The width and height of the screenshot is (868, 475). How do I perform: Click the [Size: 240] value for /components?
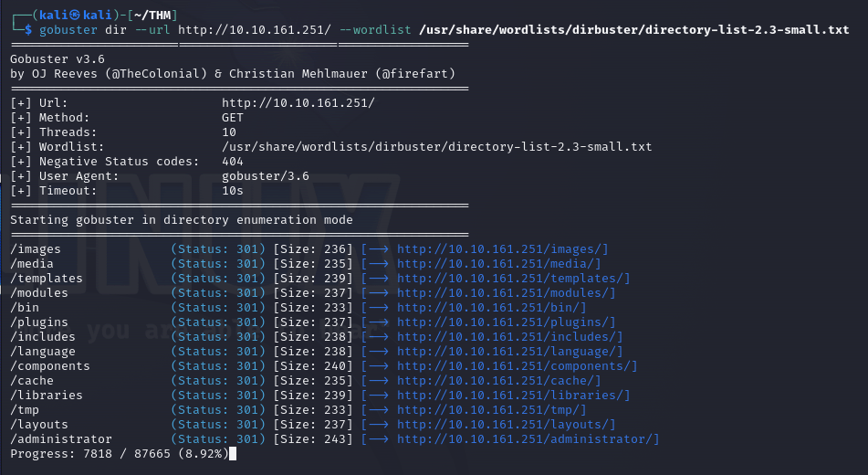[313, 365]
